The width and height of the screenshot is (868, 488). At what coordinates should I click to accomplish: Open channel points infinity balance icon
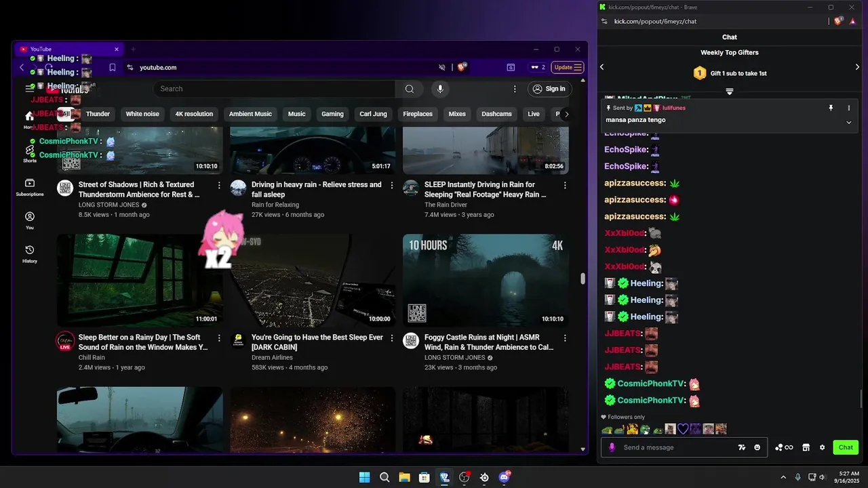tap(784, 447)
